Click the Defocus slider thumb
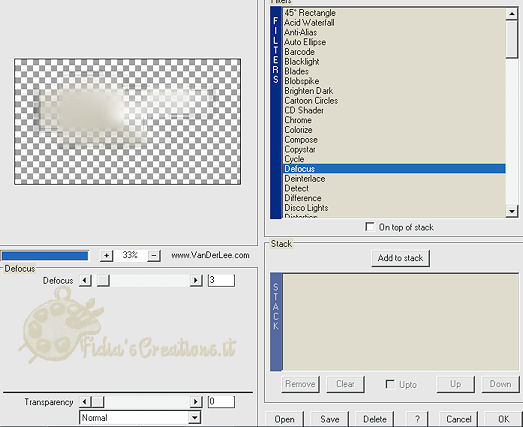523x427 pixels. point(103,280)
